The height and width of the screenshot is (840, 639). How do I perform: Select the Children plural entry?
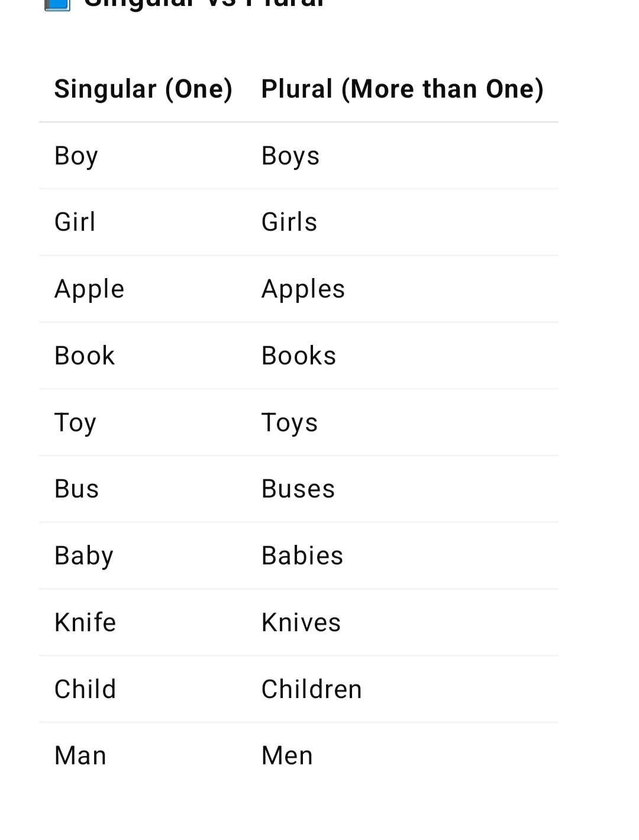coord(312,690)
